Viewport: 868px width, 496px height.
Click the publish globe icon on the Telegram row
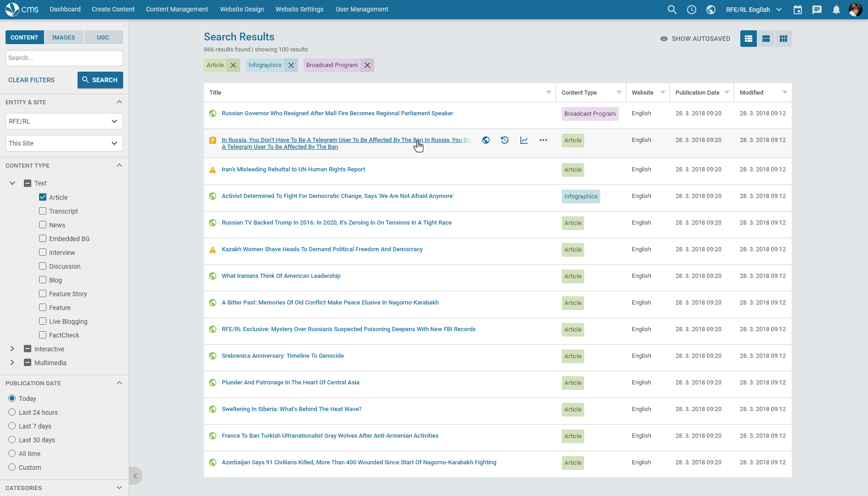point(486,140)
